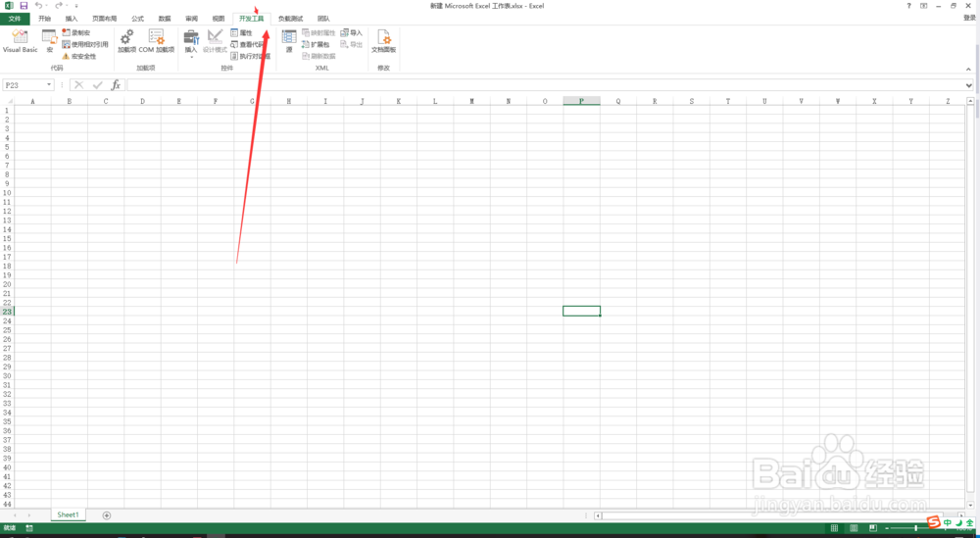Viewport: 980px width, 538px height.
Task: Open the 文档面板 document panel
Action: coord(384,41)
